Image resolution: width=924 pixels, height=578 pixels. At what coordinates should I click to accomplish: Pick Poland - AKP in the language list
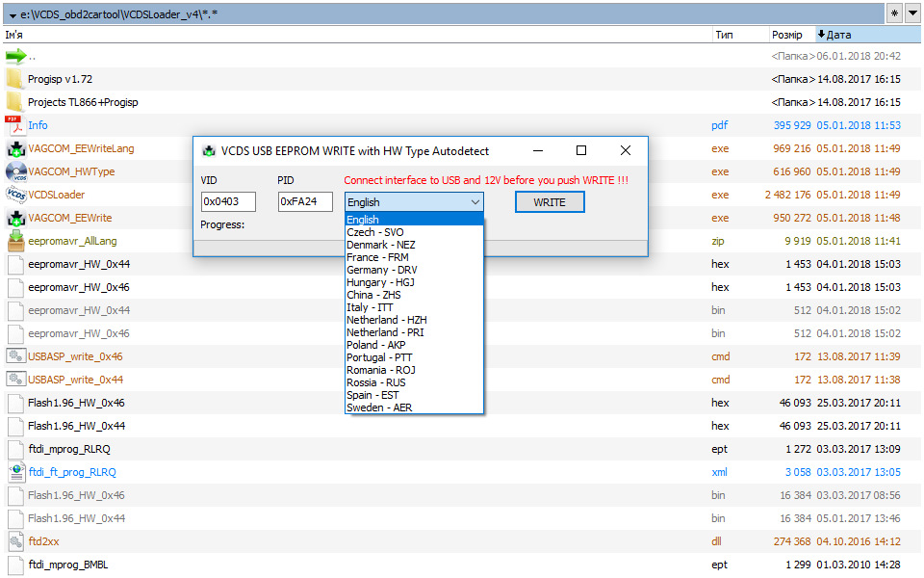[414, 345]
